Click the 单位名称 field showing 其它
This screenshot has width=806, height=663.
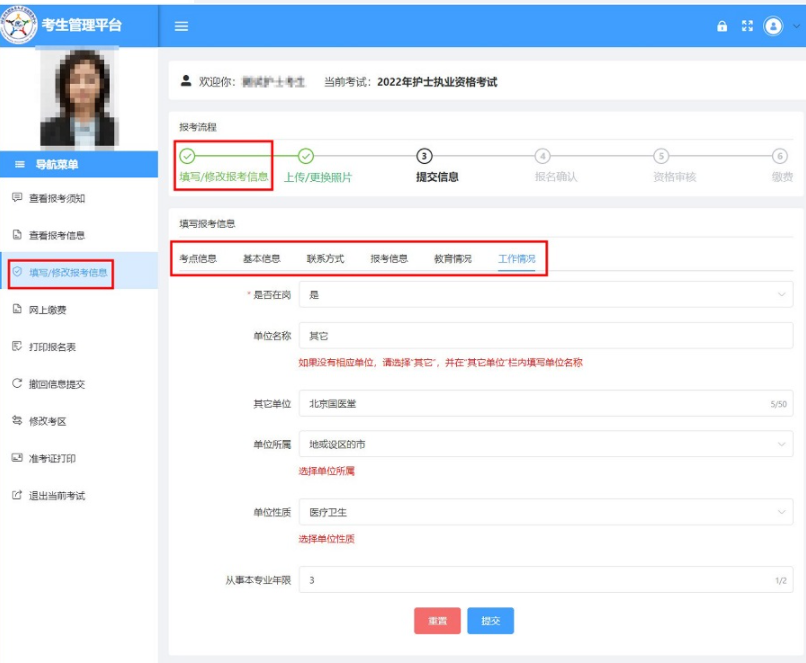546,336
